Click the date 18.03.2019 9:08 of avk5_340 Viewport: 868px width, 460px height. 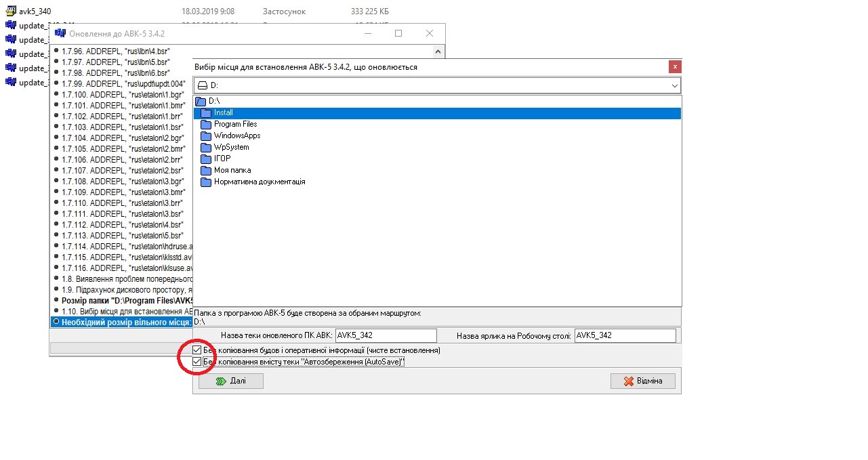coord(208,12)
